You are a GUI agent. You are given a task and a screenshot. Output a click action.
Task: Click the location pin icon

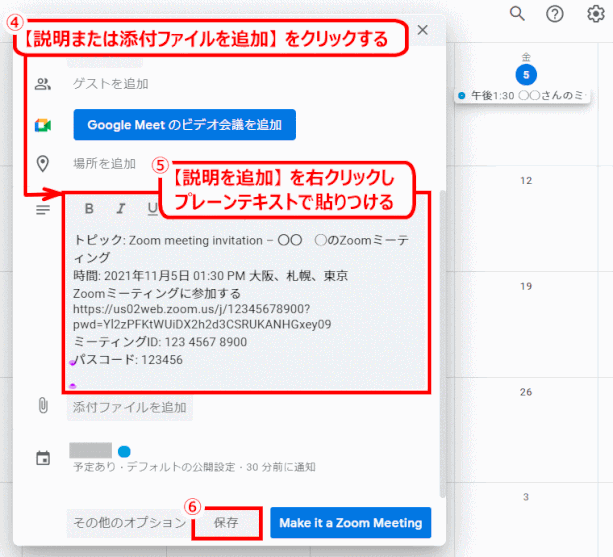tap(43, 163)
